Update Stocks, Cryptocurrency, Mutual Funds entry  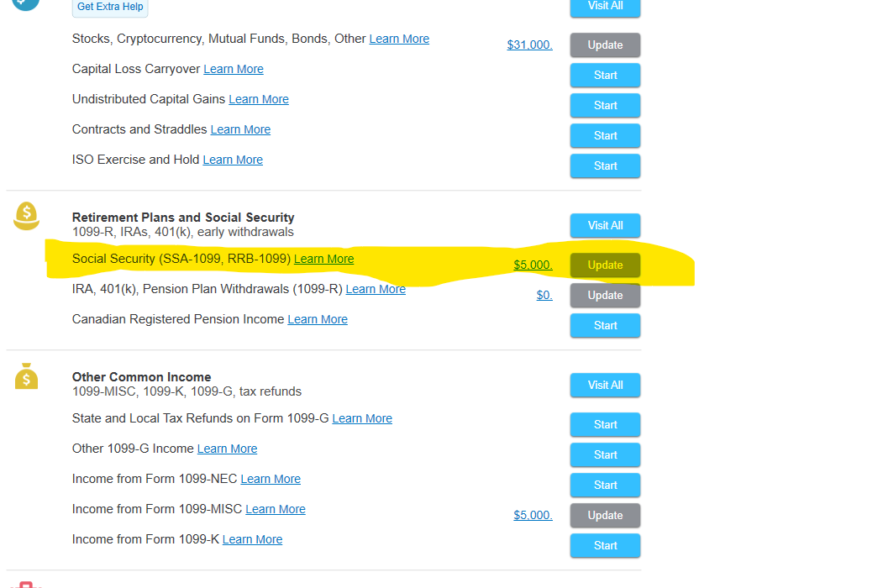tap(605, 45)
